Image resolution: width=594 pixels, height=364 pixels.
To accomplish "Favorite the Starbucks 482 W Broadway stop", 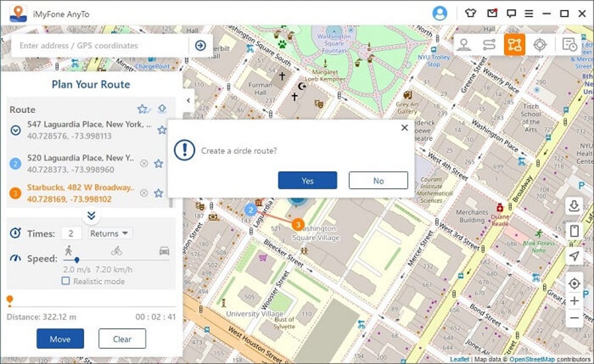I will click(158, 193).
